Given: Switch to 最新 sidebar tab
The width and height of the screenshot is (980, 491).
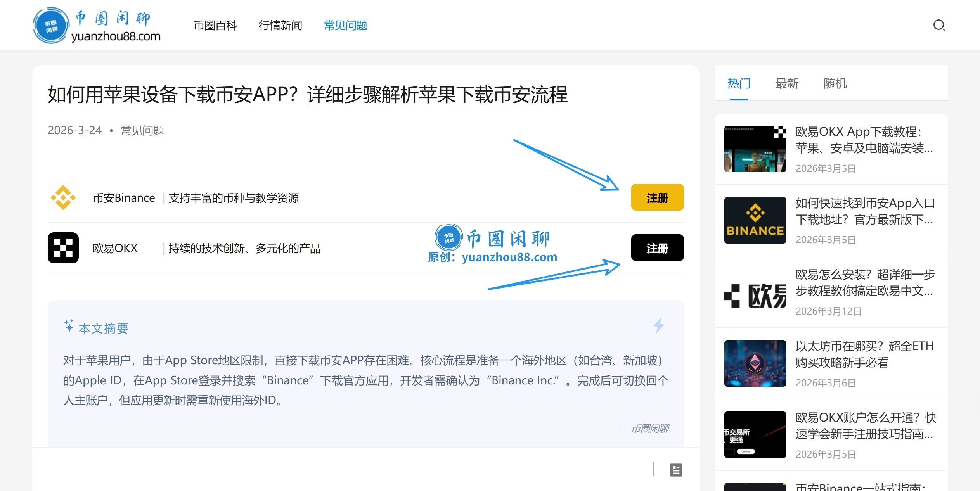Looking at the screenshot, I should (787, 83).
